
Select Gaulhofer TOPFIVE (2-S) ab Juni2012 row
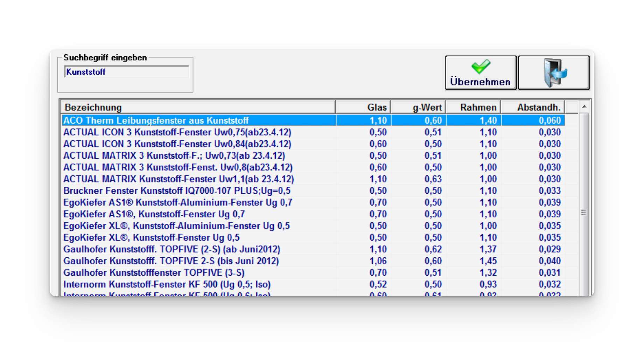click(171, 249)
